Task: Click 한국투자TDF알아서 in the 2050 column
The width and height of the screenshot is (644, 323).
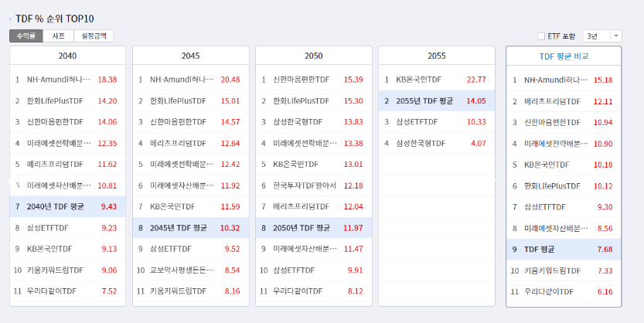Action: pos(307,185)
